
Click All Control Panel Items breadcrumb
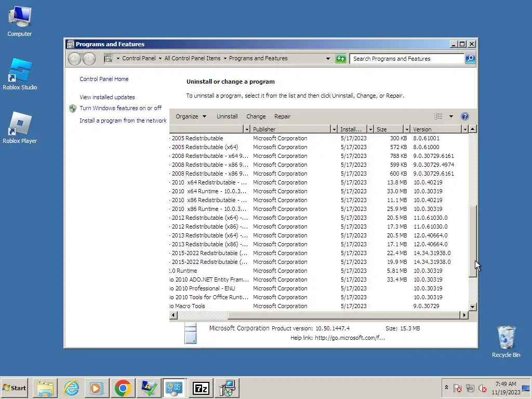pos(192,58)
